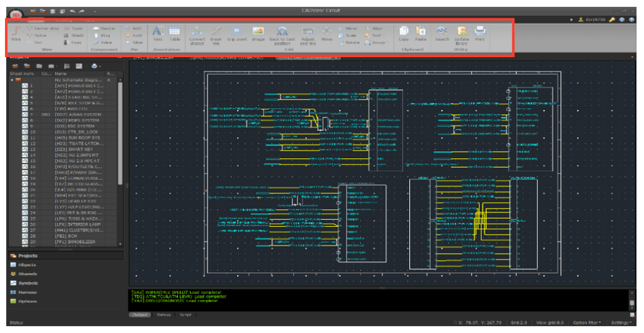This screenshot has height=333, width=644.
Task: Click Back to text position
Action: pyautogui.click(x=282, y=36)
